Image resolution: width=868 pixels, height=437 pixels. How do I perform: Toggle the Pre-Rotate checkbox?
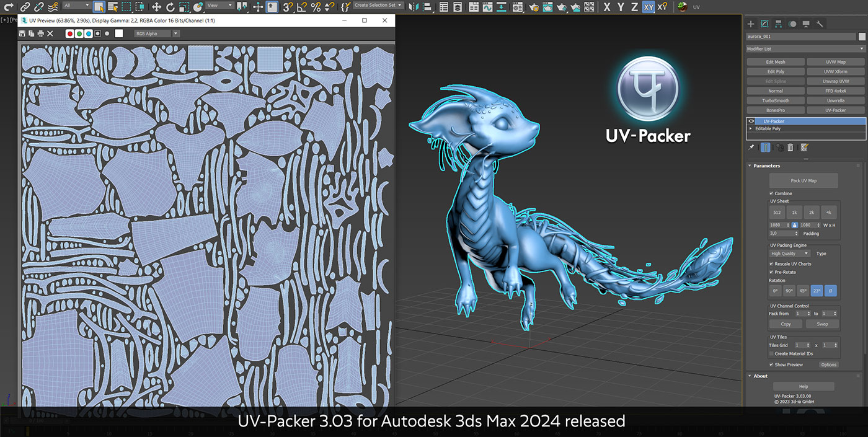tap(771, 272)
